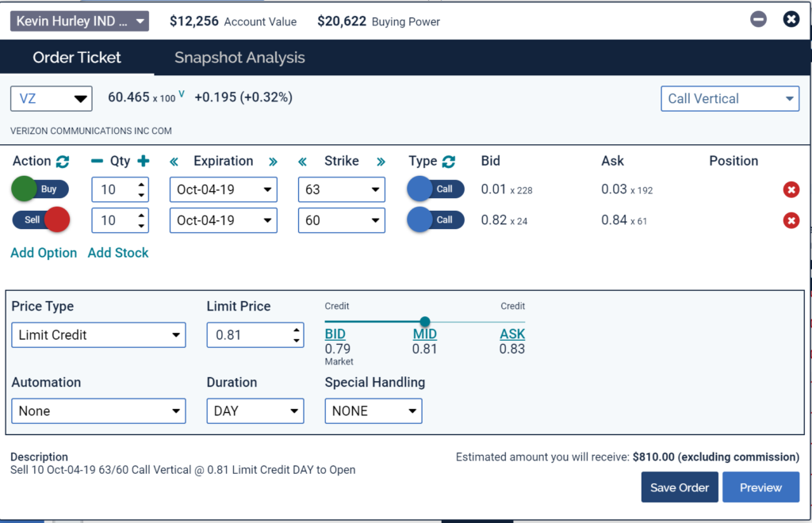812x523 pixels.
Task: Open the Limit Credit price type dropdown
Action: coord(98,335)
